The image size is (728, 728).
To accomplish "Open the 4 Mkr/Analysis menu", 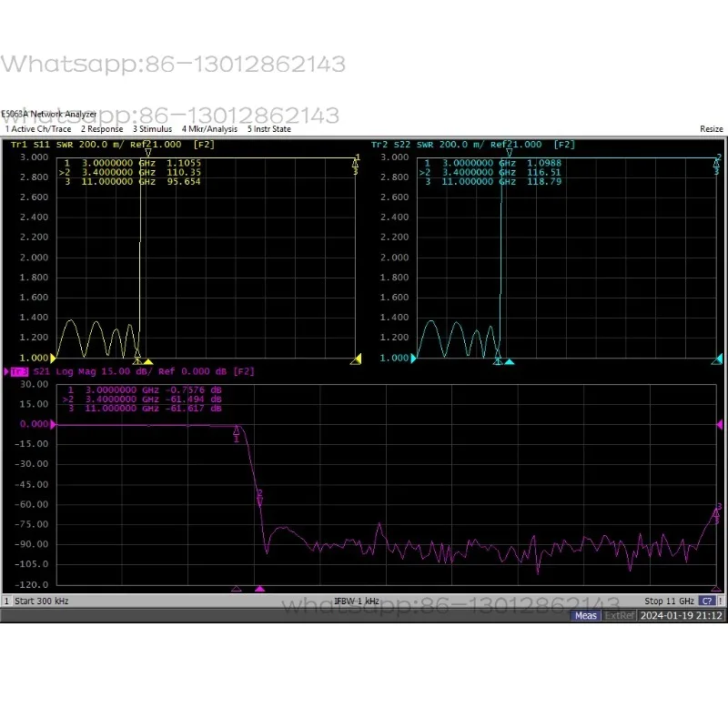I will click(x=209, y=129).
